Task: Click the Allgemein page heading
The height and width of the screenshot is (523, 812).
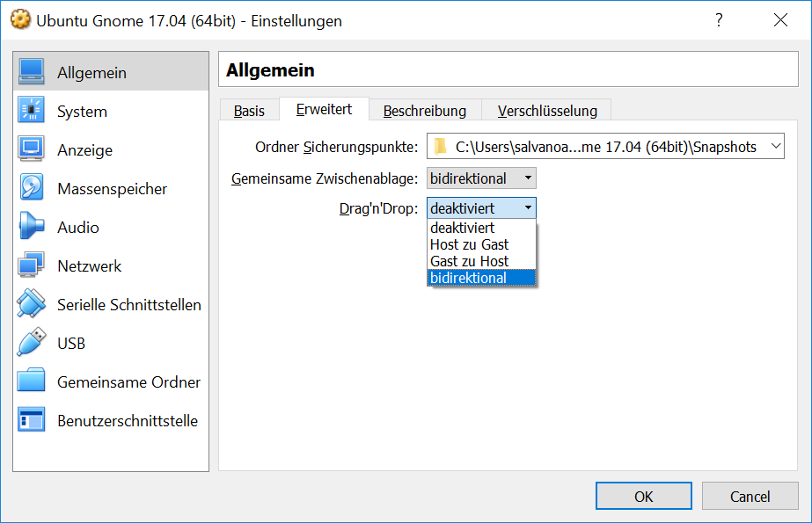Action: [270, 69]
